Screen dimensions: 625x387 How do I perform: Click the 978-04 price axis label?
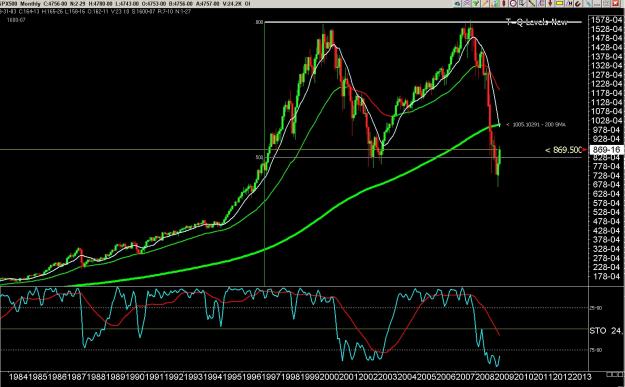click(x=606, y=130)
